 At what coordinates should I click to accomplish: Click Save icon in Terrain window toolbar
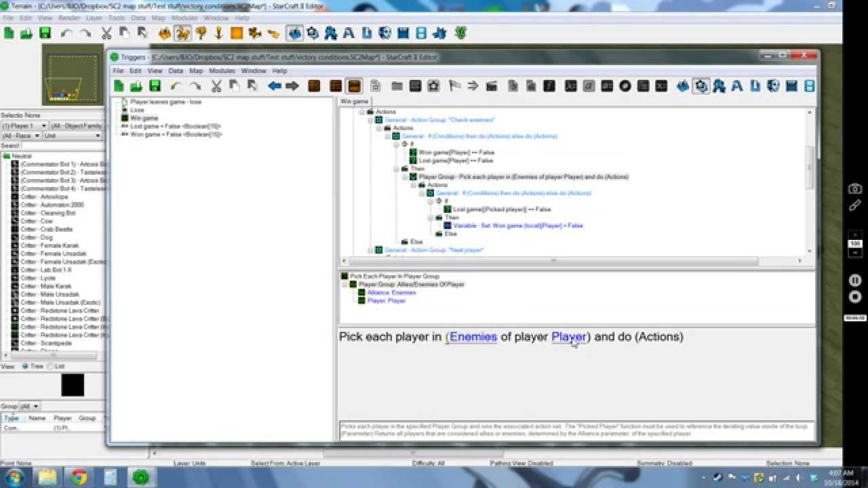point(45,33)
